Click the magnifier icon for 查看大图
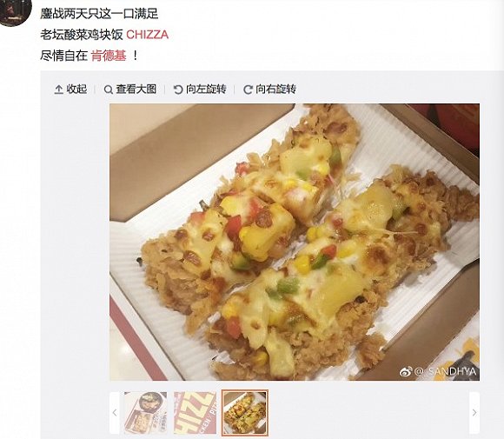This screenshot has height=439, width=504. point(109,90)
